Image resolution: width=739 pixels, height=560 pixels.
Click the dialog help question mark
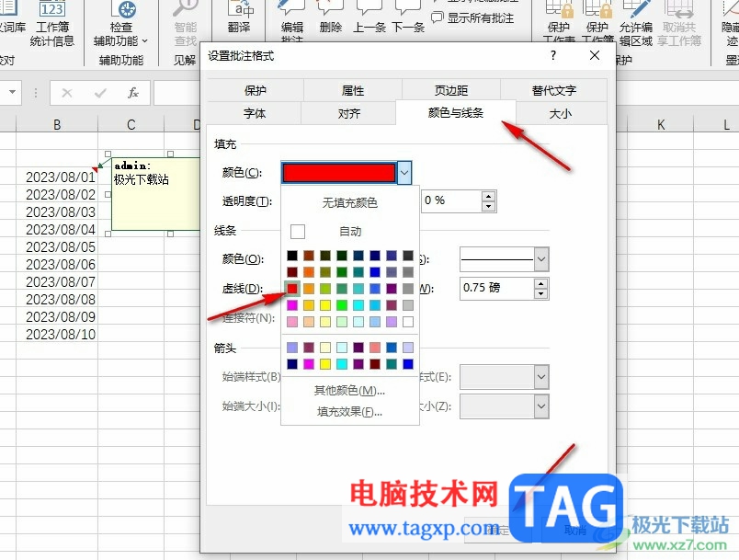pos(553,55)
